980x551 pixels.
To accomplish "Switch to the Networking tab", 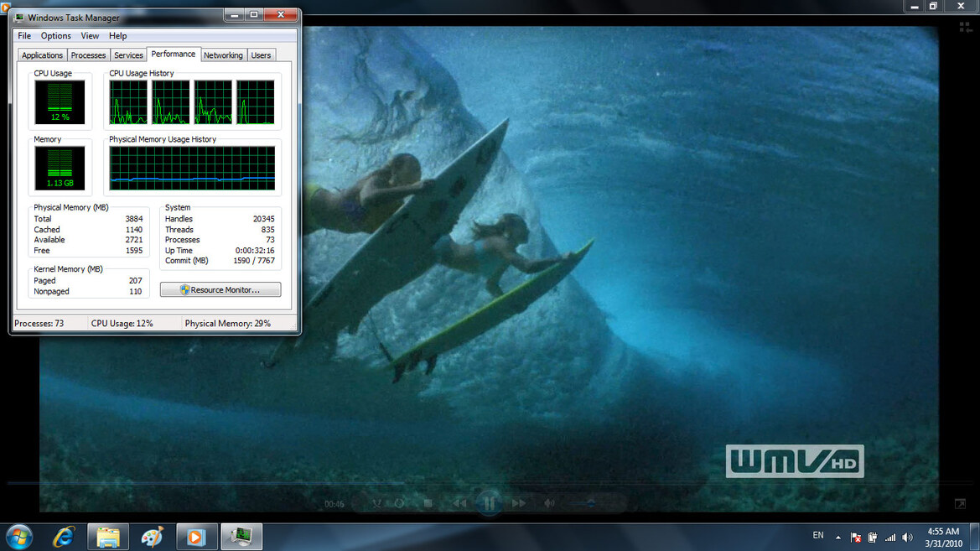I will pos(223,55).
